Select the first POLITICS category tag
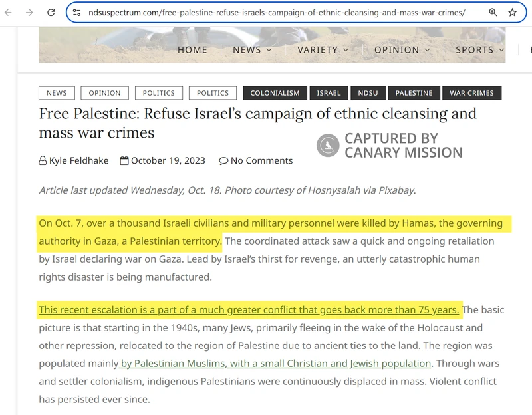The height and width of the screenshot is (415, 532). (x=159, y=93)
